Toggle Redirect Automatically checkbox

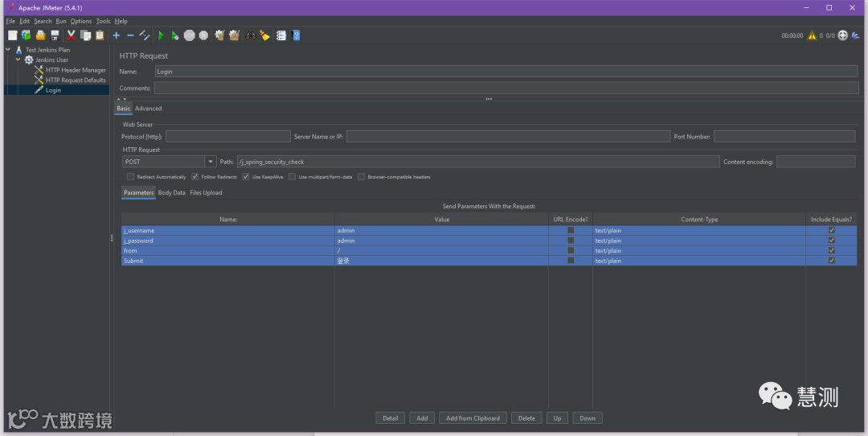(131, 177)
